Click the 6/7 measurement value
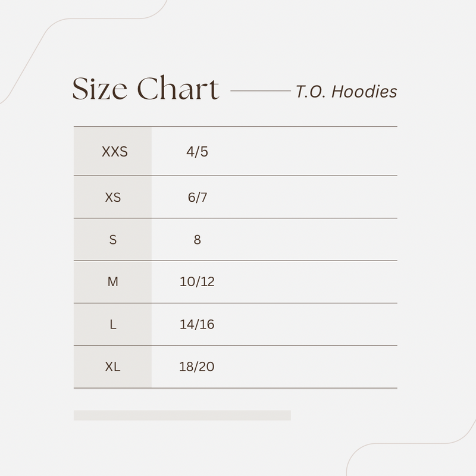This screenshot has width=476, height=476. click(x=197, y=197)
